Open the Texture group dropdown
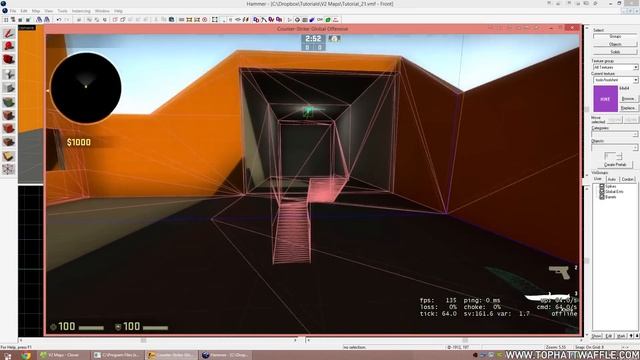640x360 pixels. [x=616, y=67]
